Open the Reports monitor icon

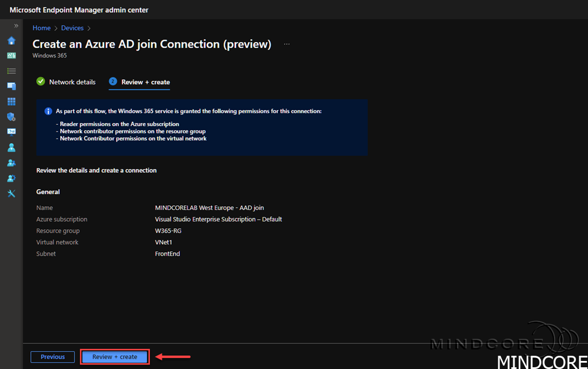(11, 132)
